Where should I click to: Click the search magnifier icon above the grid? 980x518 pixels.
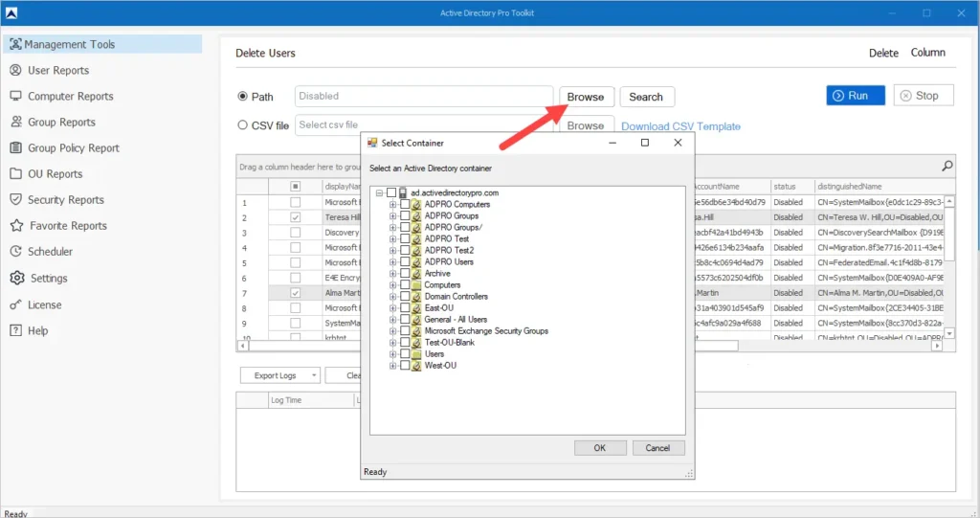pos(947,167)
